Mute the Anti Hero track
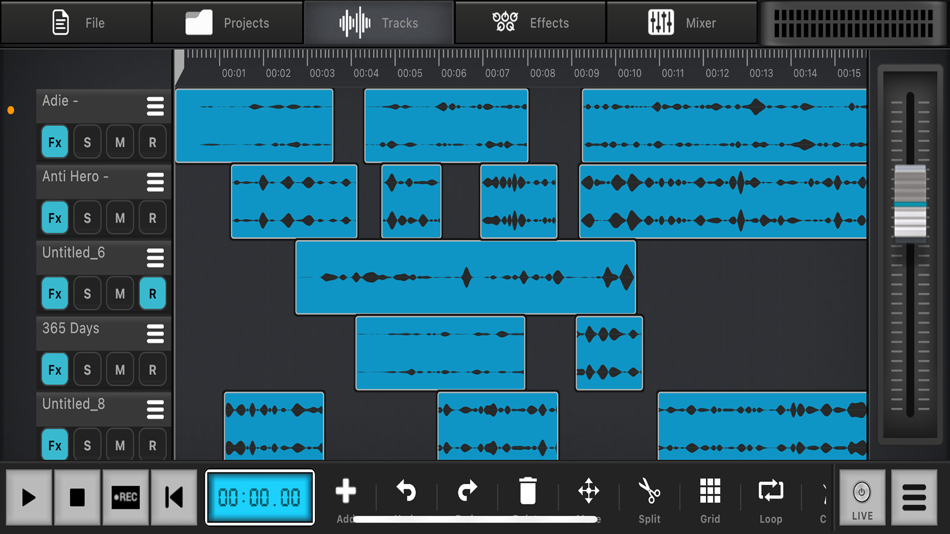Viewport: 950px width, 534px height. click(x=120, y=218)
